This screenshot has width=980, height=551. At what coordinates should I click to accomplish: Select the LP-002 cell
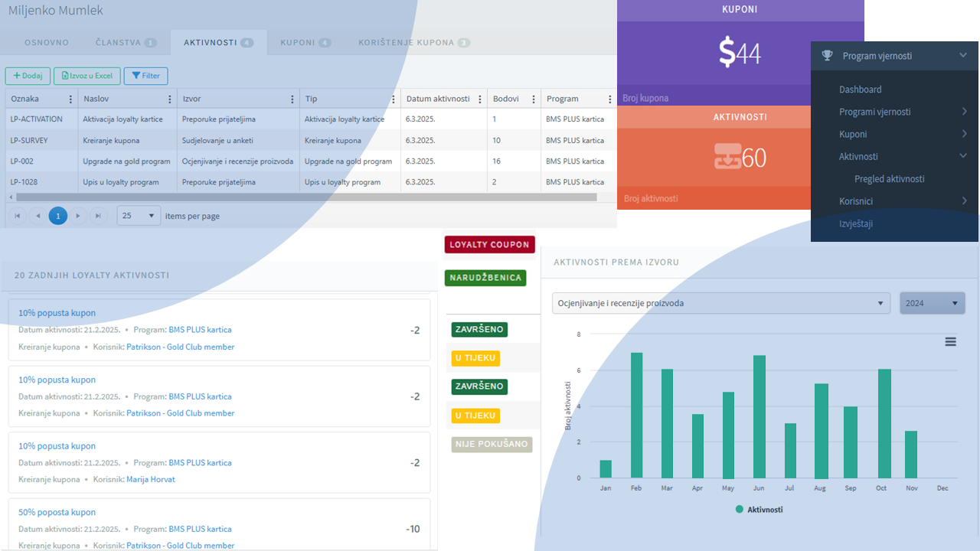click(41, 161)
